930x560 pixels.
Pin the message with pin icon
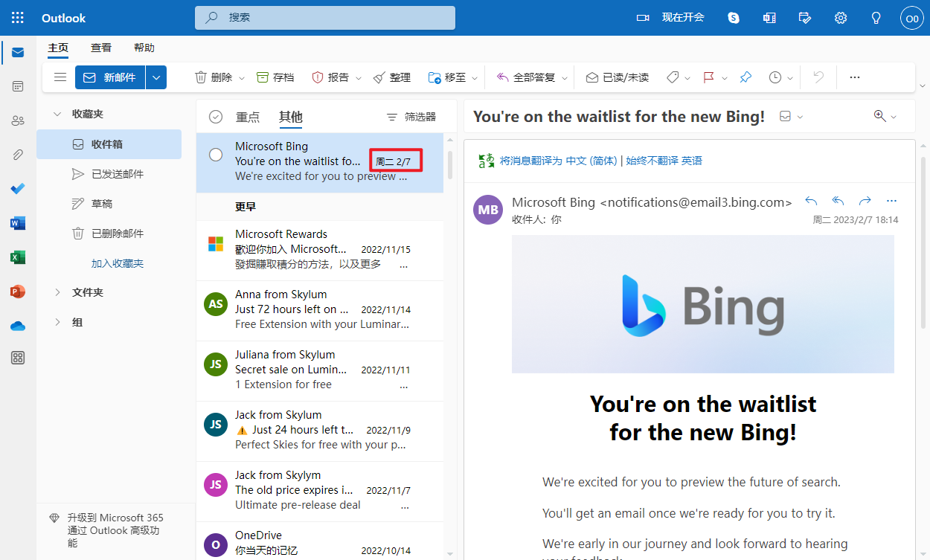click(745, 77)
